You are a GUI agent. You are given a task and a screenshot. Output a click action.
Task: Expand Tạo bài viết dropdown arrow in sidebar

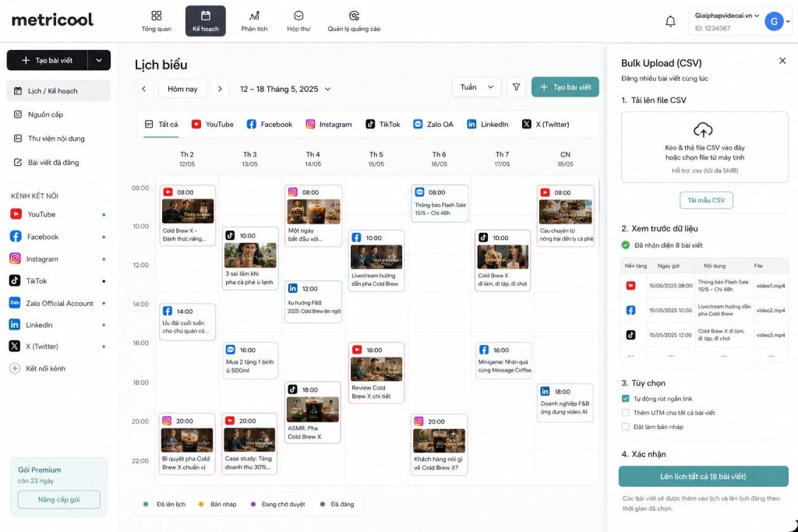point(99,60)
